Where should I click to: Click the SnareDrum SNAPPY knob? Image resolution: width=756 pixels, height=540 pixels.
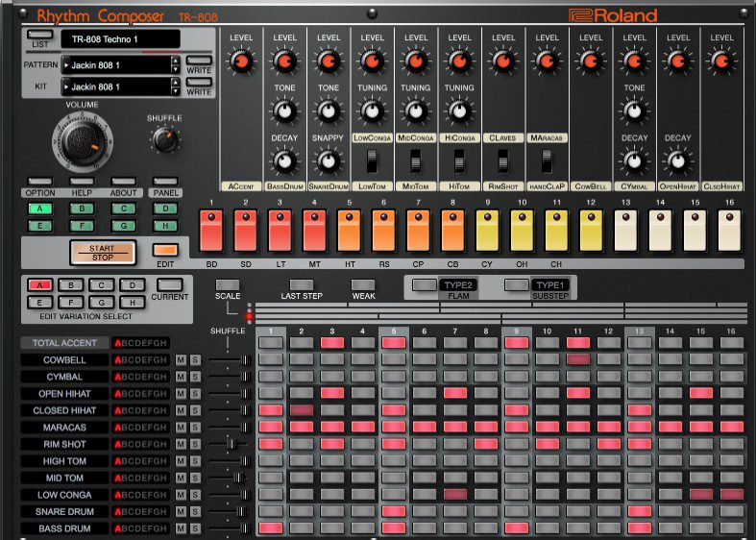pyautogui.click(x=329, y=161)
